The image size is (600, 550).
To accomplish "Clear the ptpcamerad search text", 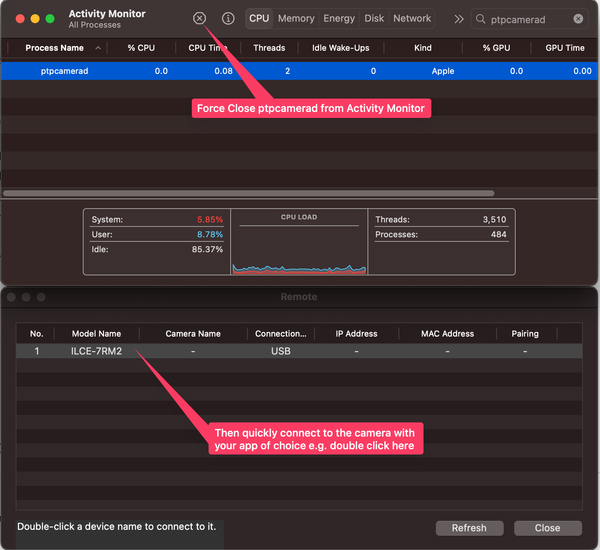I will tap(578, 19).
